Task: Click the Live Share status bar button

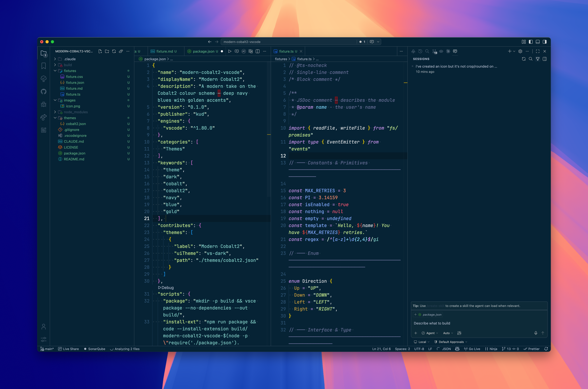Action: pos(68,349)
